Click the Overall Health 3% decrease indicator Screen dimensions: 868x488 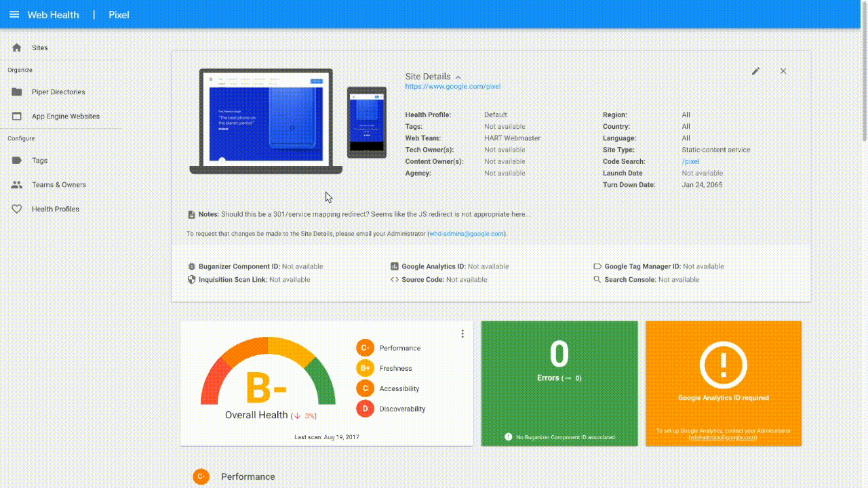pos(304,415)
